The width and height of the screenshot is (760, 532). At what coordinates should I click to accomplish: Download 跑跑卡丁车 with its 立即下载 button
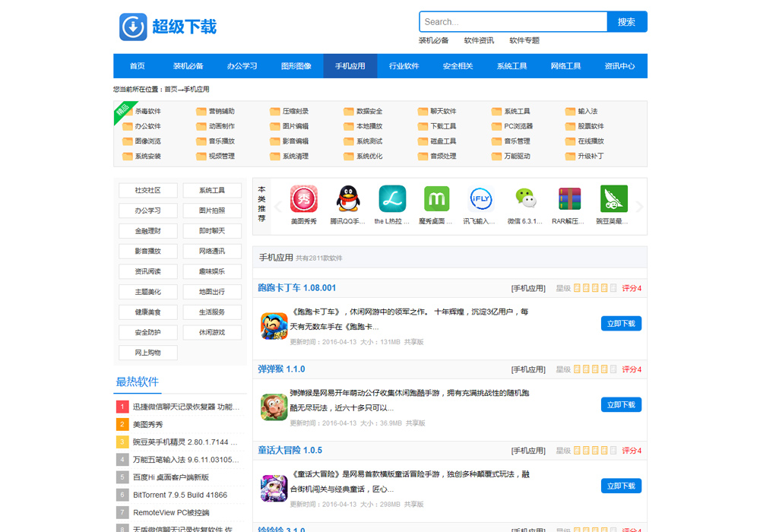621,324
